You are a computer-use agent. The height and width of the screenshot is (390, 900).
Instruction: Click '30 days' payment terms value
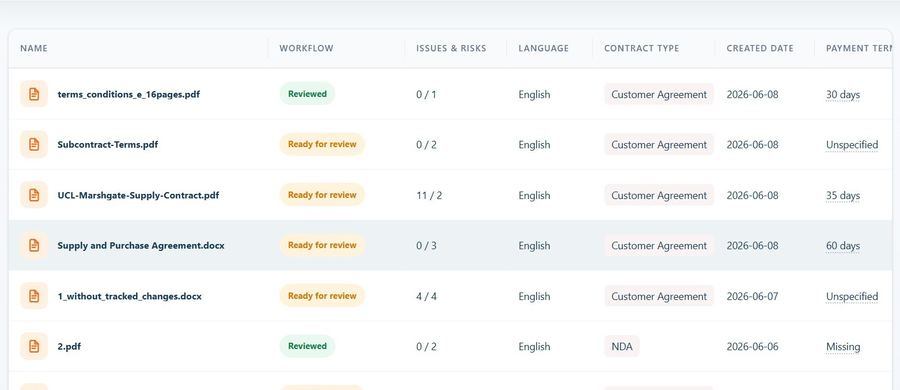point(843,94)
